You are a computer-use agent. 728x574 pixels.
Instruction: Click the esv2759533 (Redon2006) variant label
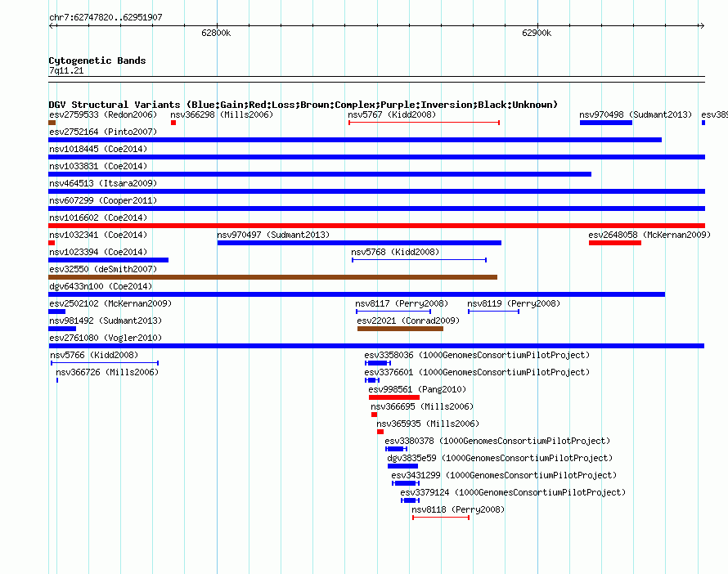(103, 114)
